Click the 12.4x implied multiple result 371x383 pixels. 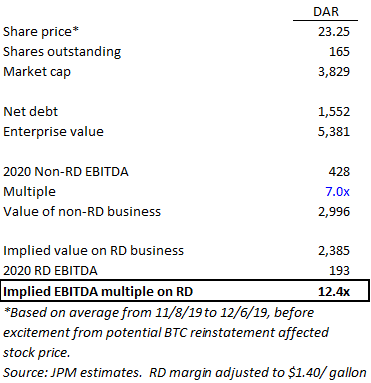tap(334, 292)
